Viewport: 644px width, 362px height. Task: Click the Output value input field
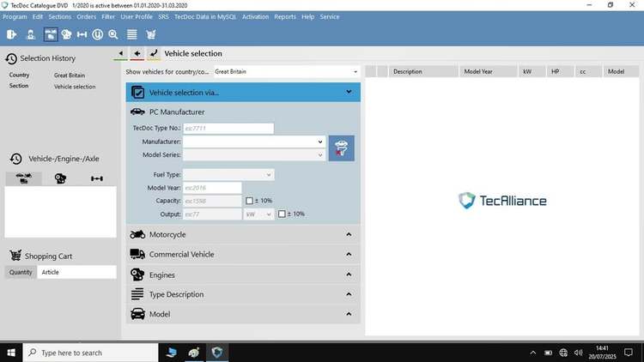pos(212,214)
